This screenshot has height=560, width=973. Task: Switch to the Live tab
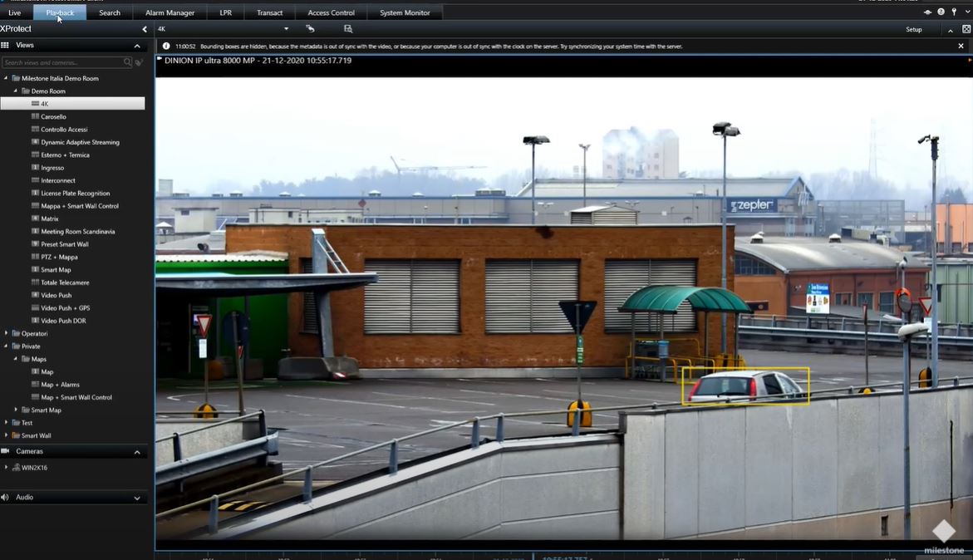pos(15,12)
